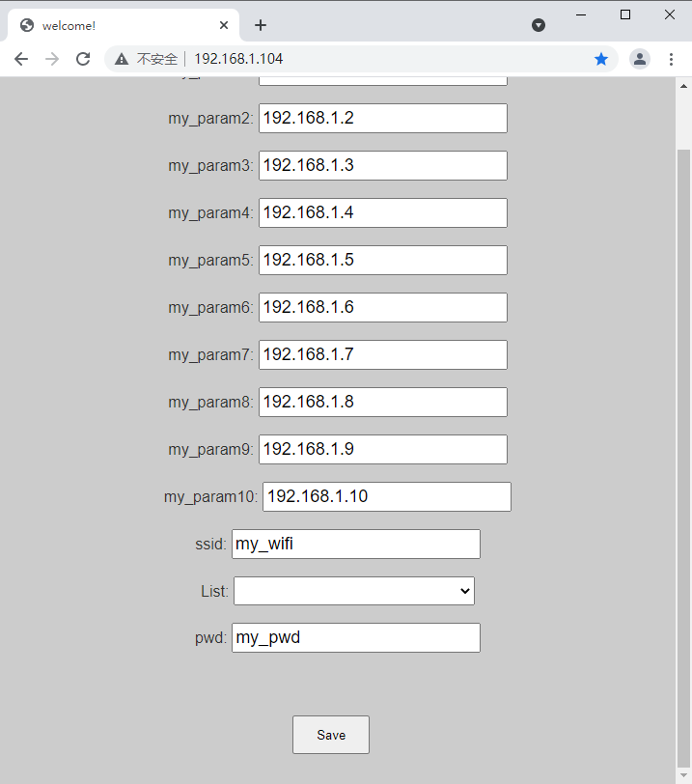Screen dimensions: 692x784
Task: Edit the my_param5 input field
Action: pyautogui.click(x=383, y=260)
